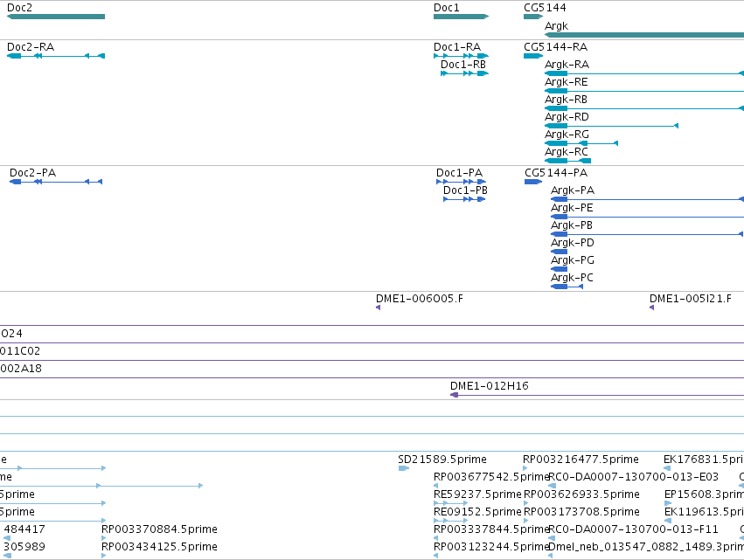744x560 pixels.
Task: Click the RP003626933.5prime label
Action: click(581, 494)
